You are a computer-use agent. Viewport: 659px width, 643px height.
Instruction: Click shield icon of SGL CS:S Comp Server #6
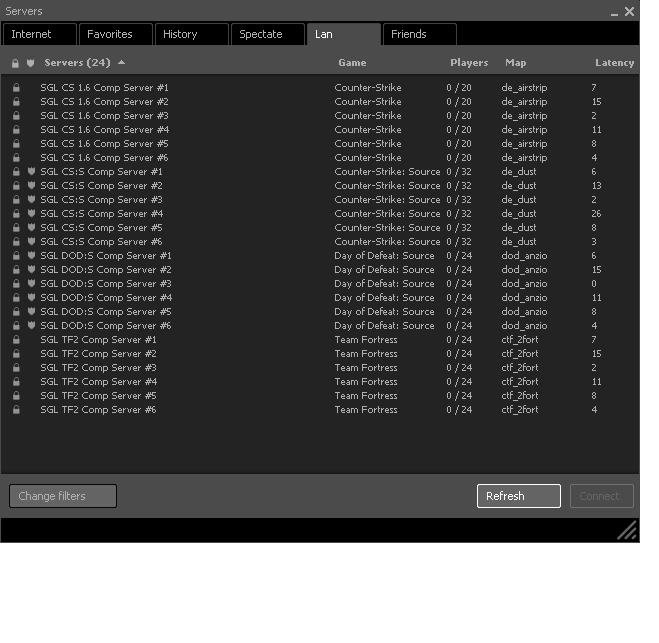click(x=31, y=242)
